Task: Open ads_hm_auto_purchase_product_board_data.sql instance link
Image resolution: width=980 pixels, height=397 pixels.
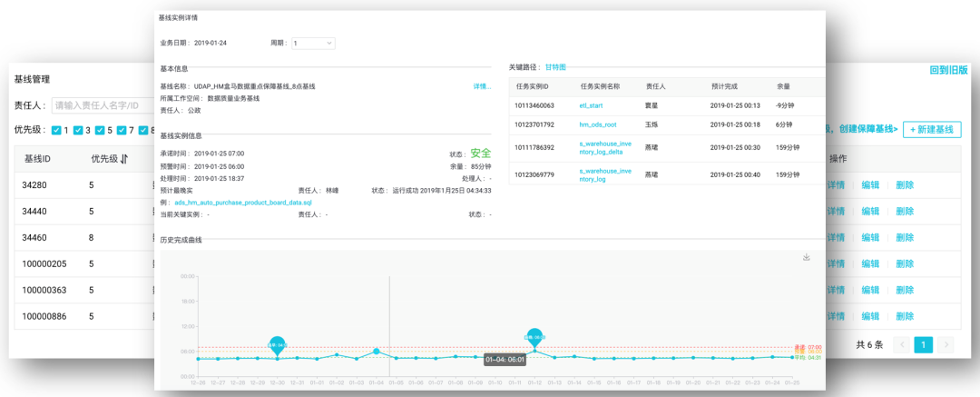Action: [x=242, y=203]
